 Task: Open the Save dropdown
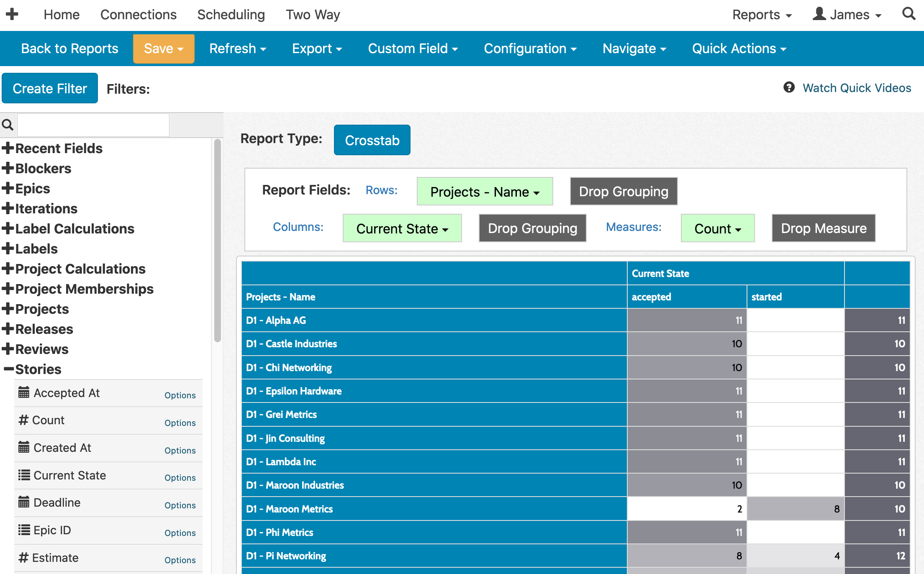point(164,49)
